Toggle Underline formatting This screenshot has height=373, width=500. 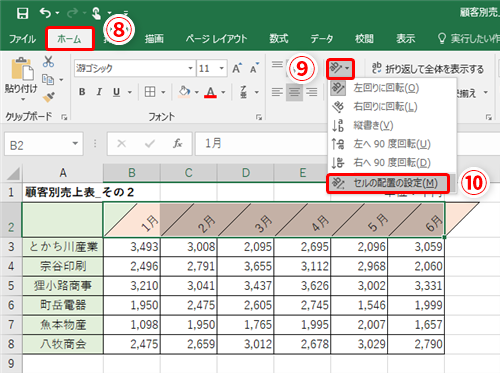pos(116,92)
